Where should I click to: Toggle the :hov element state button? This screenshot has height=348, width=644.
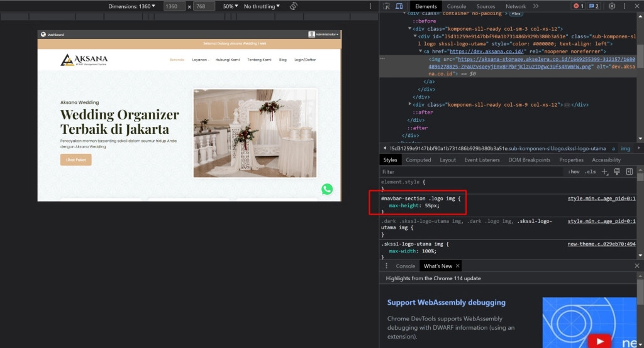(574, 172)
